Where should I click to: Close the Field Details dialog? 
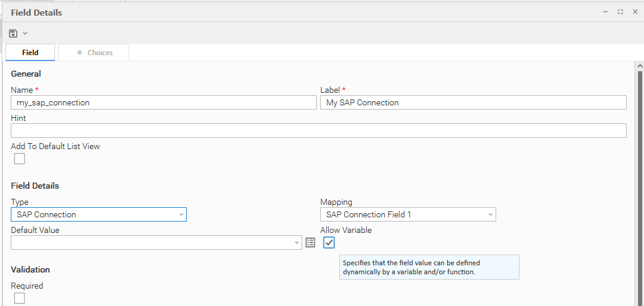tap(635, 12)
